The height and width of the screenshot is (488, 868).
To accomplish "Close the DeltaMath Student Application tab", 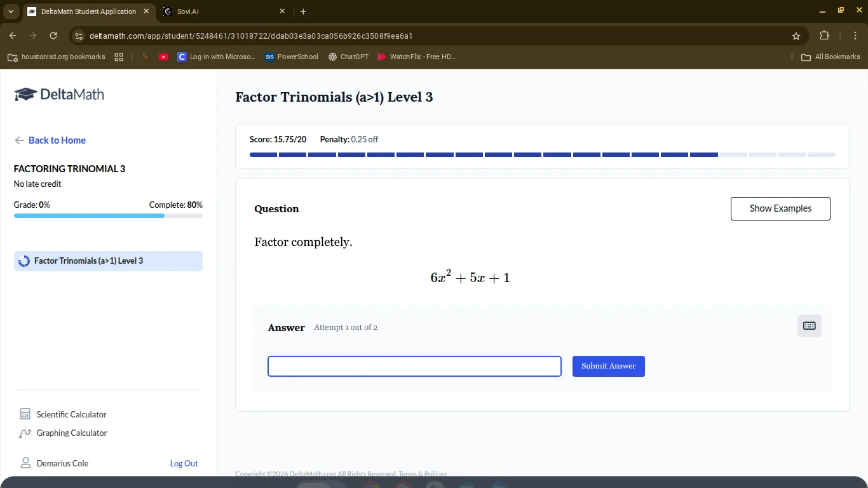I will click(x=146, y=11).
